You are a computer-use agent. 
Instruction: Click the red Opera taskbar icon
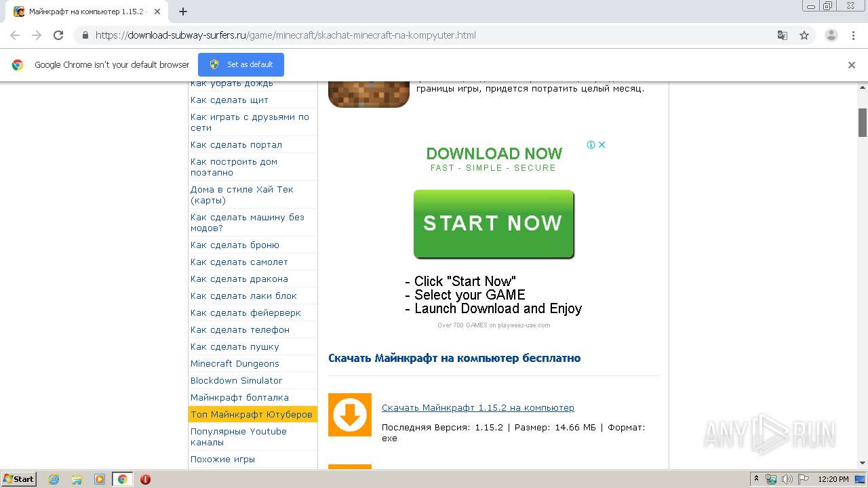pos(145,479)
